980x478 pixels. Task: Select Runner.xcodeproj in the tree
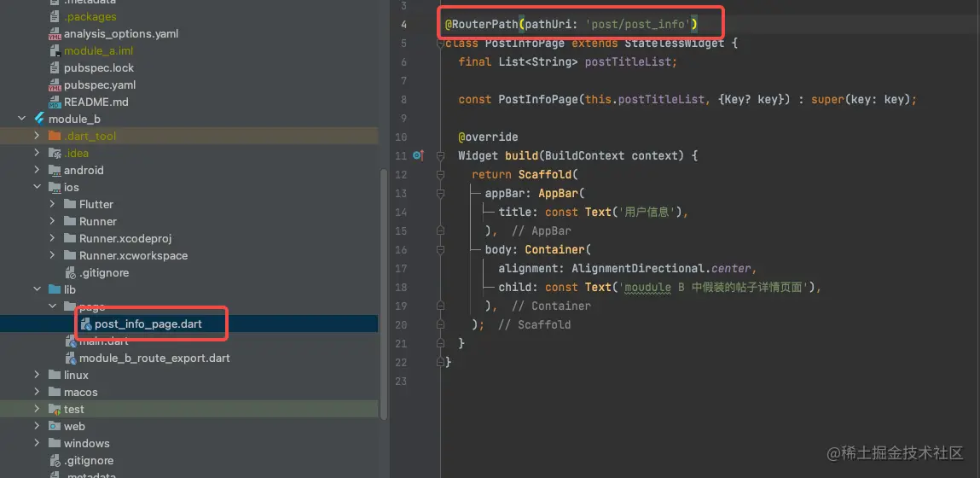[125, 238]
